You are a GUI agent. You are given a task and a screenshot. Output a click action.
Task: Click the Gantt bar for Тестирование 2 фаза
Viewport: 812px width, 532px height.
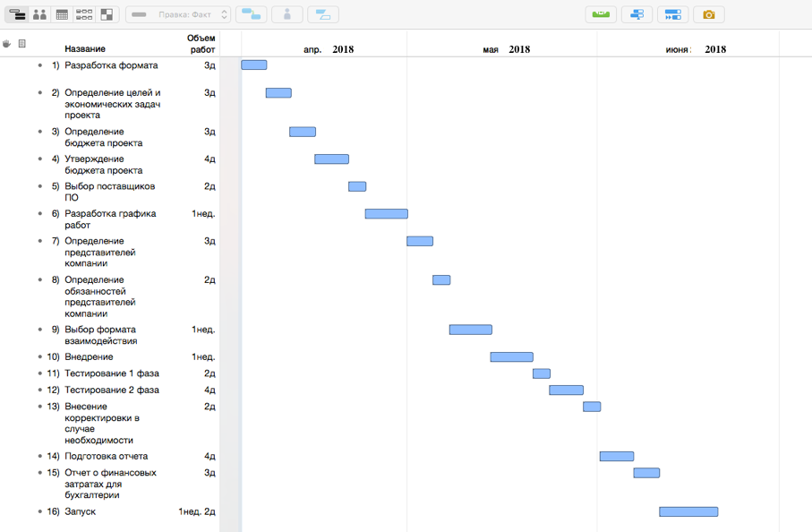[x=567, y=390]
